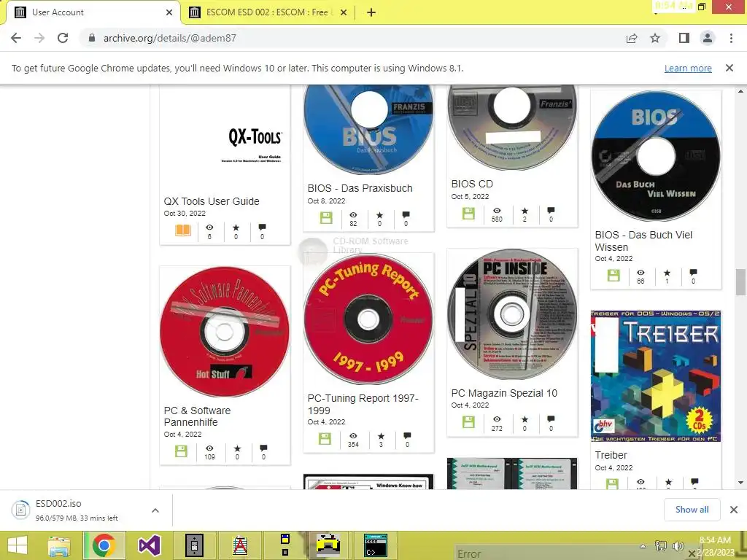Open BIOS - Das Praxisbuch title link
Viewport: 747px width, 560px height.
click(x=360, y=188)
